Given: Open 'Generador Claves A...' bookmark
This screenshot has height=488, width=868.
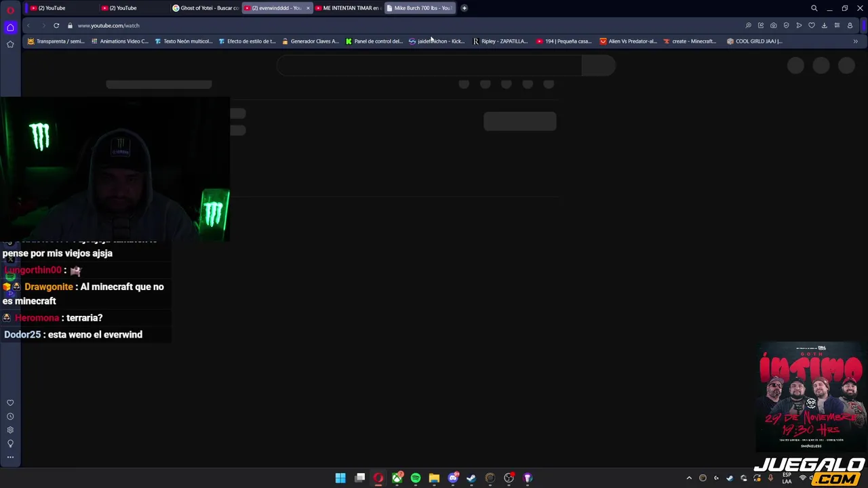Looking at the screenshot, I should (x=310, y=41).
